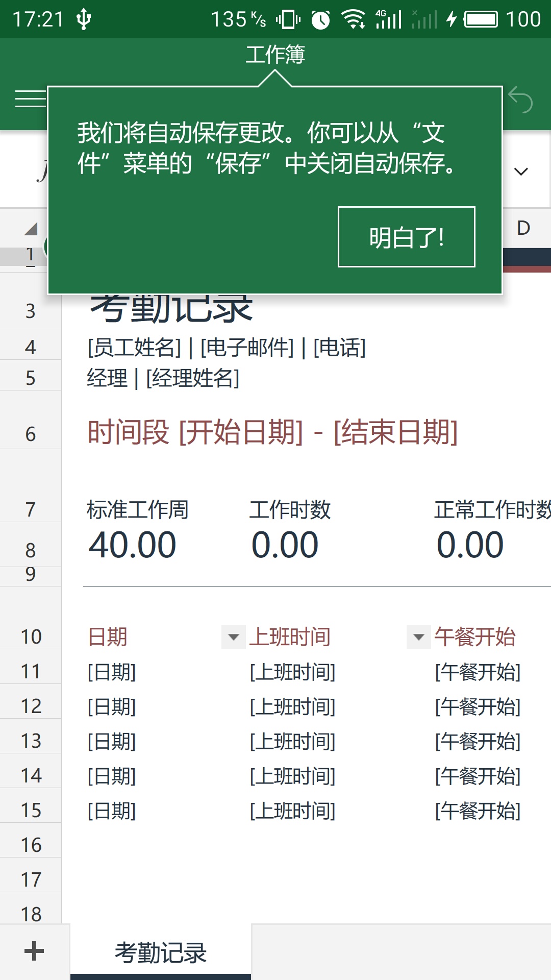Select the 日期 table header
551x980 pixels.
click(108, 637)
